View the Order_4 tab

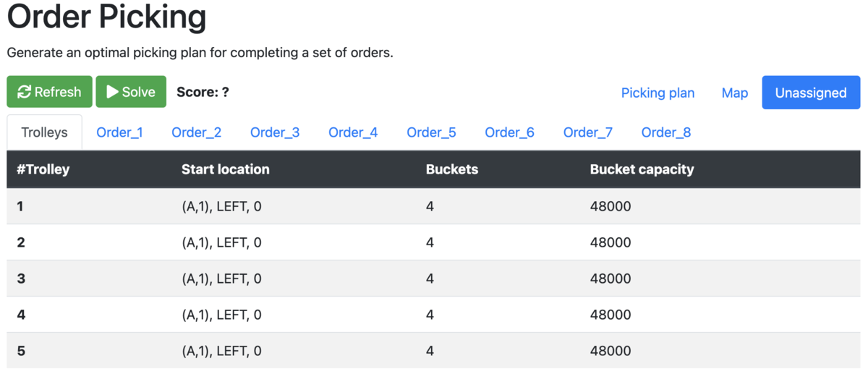[x=353, y=132]
